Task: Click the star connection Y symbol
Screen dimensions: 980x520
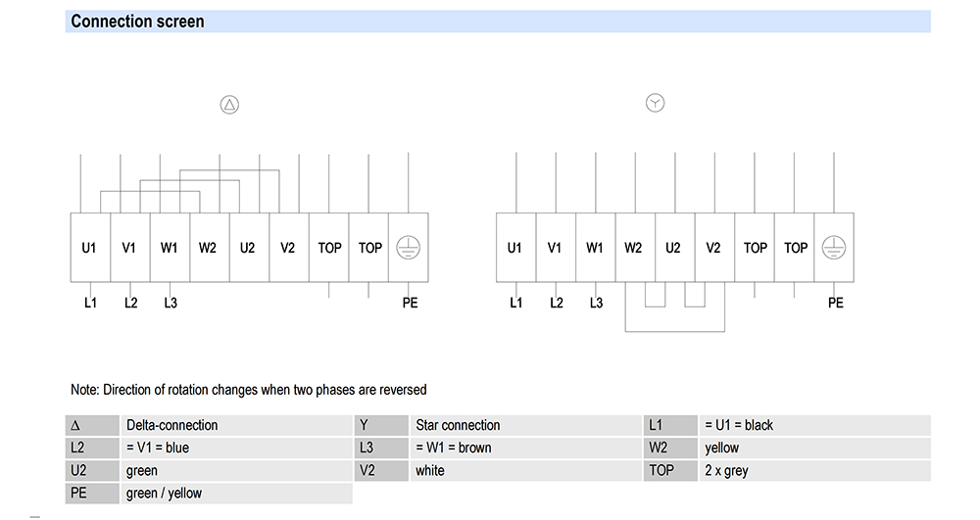Action: 655,103
